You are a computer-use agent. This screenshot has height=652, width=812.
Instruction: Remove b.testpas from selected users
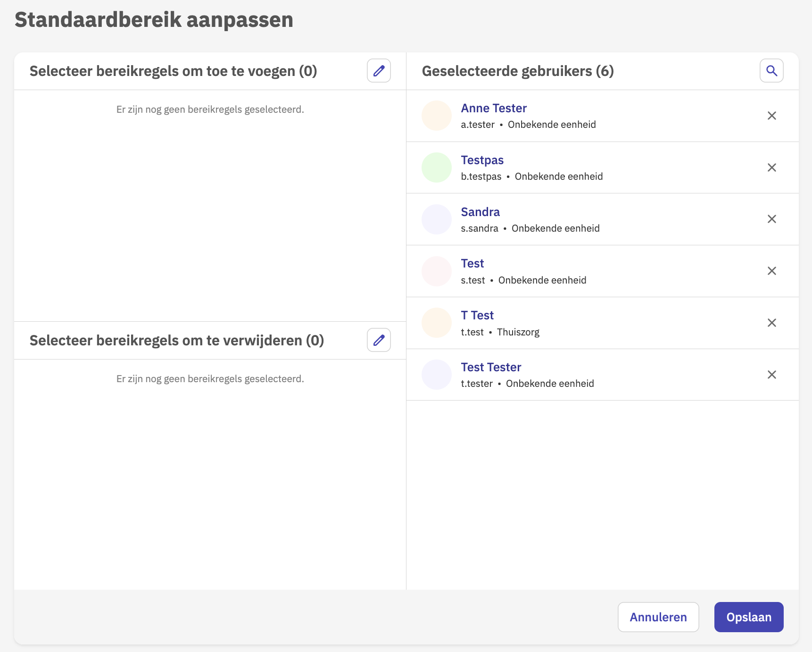[771, 167]
